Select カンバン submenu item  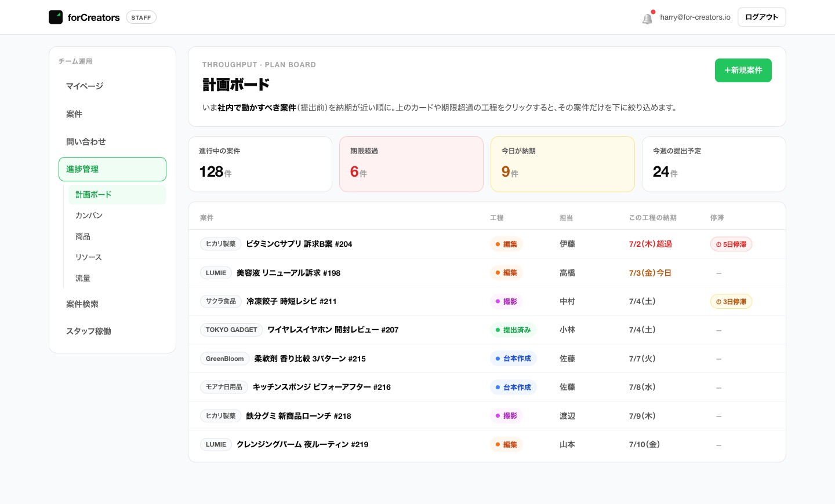pos(117,216)
